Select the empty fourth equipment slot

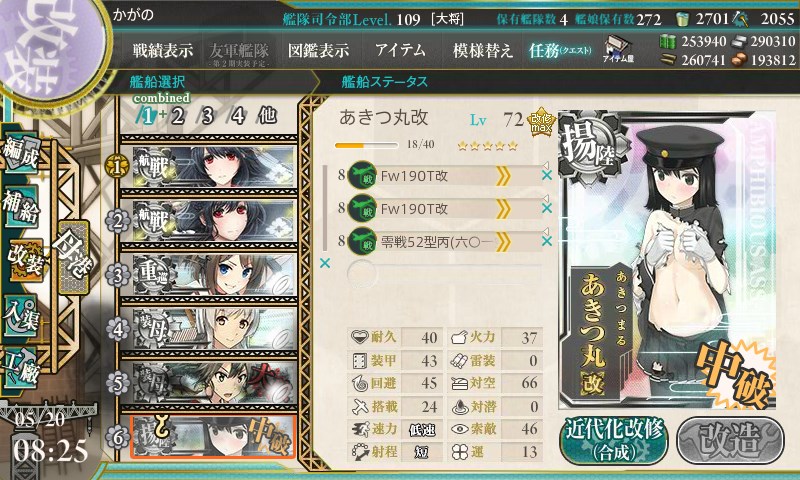[444, 274]
